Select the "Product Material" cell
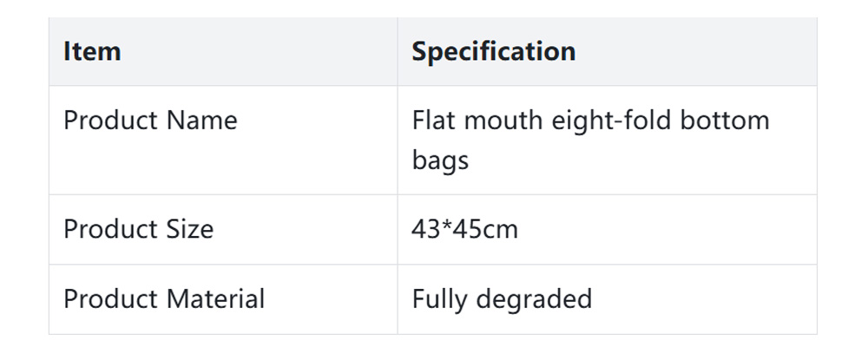This screenshot has height=354, width=868. (x=164, y=299)
